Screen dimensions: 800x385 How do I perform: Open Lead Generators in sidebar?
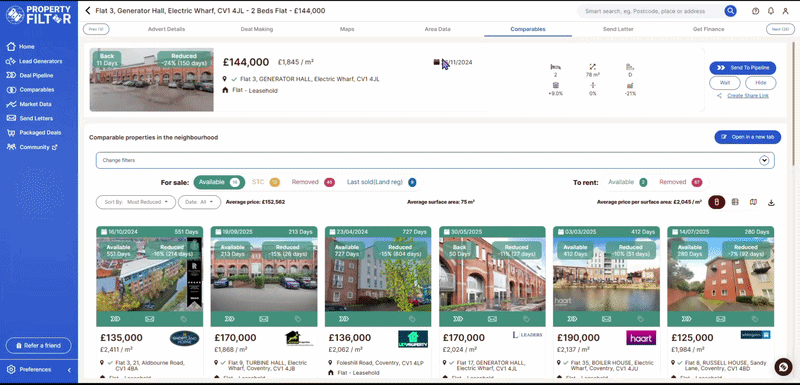pos(34,61)
